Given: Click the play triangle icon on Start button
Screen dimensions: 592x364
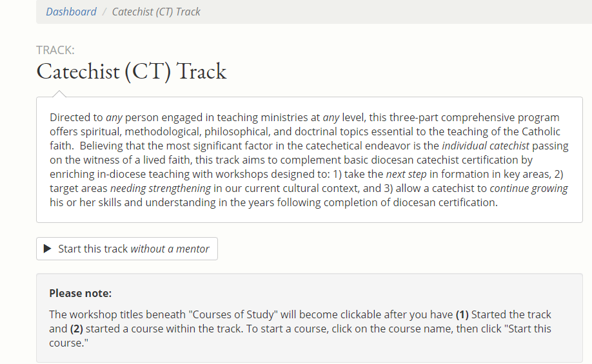Looking at the screenshot, I should click(47, 249).
